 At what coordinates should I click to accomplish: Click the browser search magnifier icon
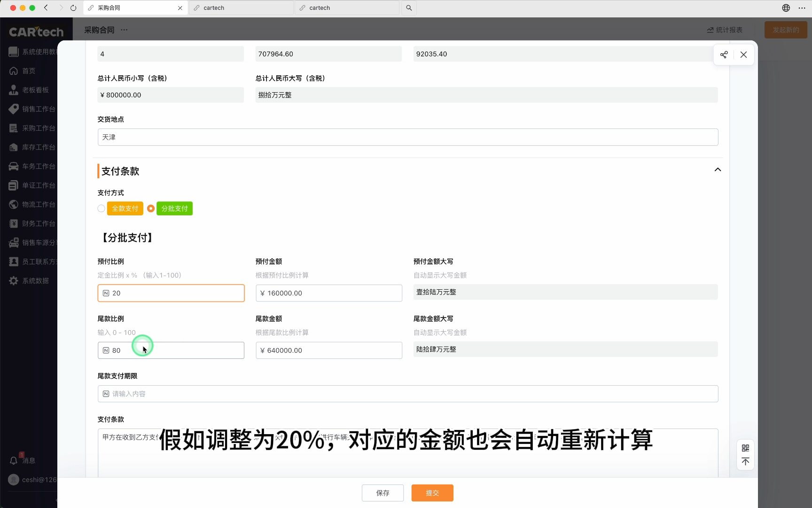tap(409, 8)
